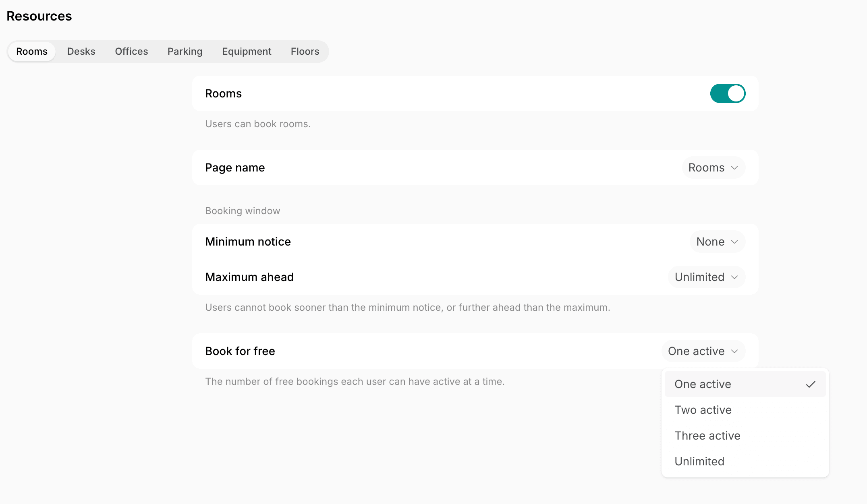867x504 pixels.
Task: Click the checkmark beside One active
Action: (x=811, y=384)
